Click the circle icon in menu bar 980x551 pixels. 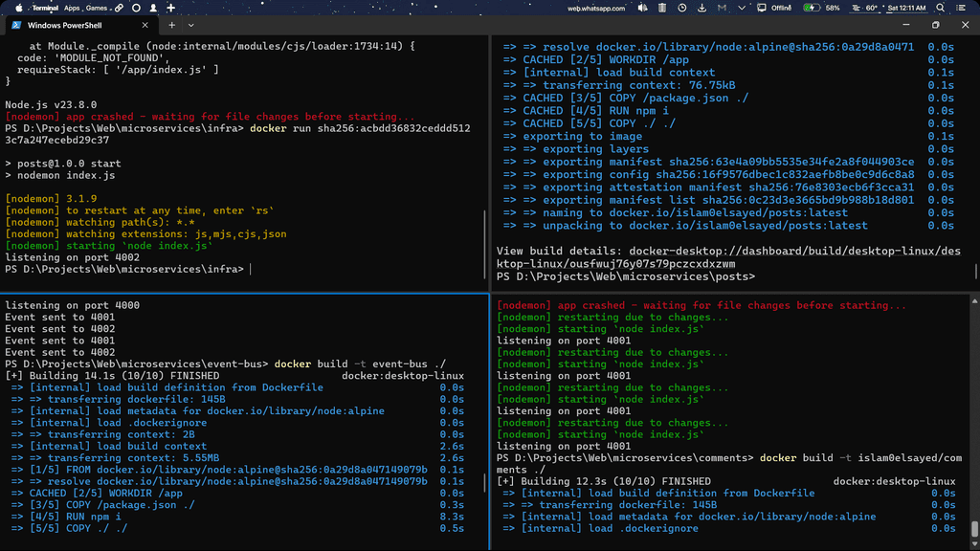[136, 8]
